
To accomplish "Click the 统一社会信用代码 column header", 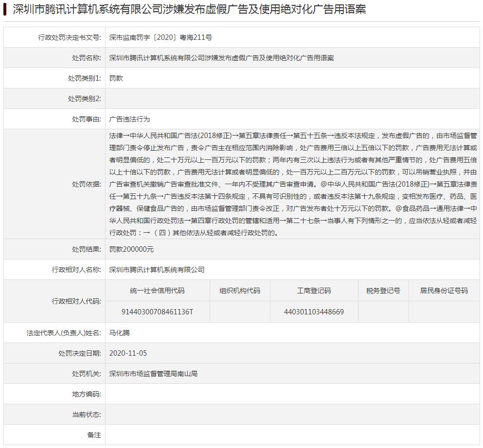I will pos(157,291).
